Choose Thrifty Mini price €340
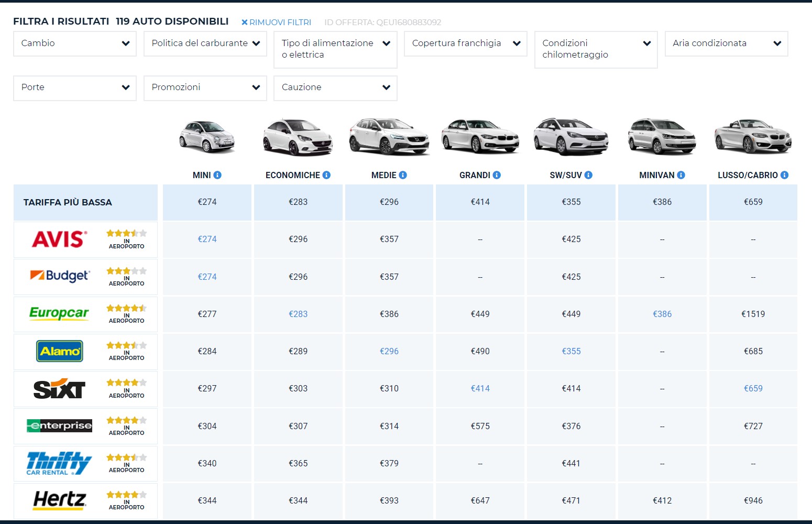The height and width of the screenshot is (524, 812). [x=207, y=463]
